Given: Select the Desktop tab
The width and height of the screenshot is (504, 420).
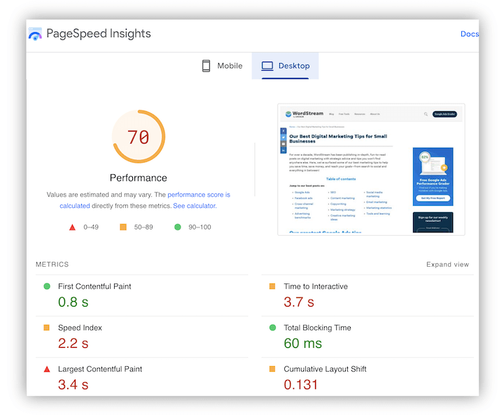Looking at the screenshot, I should tap(286, 66).
